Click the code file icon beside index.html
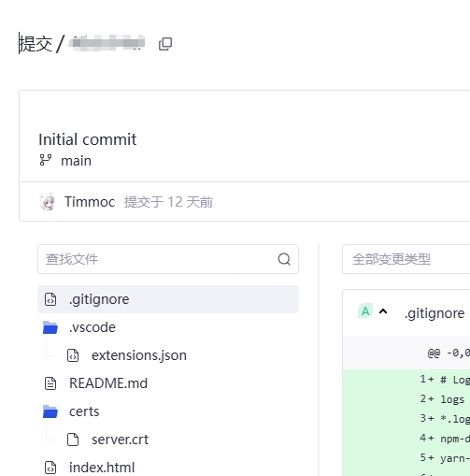 [x=50, y=468]
